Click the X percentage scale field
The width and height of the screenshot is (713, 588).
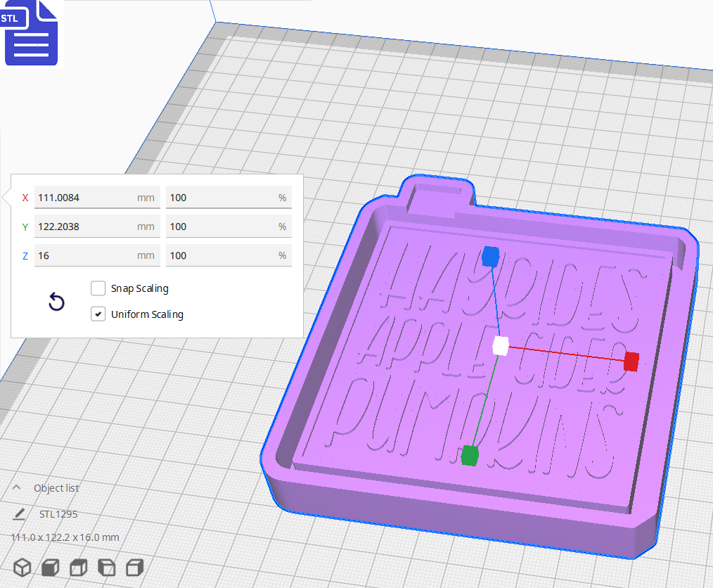coord(229,198)
